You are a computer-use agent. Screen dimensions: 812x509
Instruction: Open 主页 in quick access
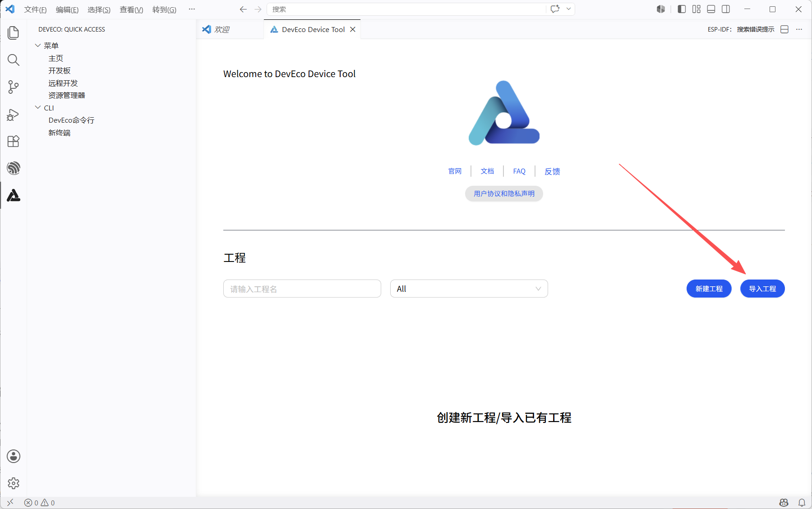56,58
